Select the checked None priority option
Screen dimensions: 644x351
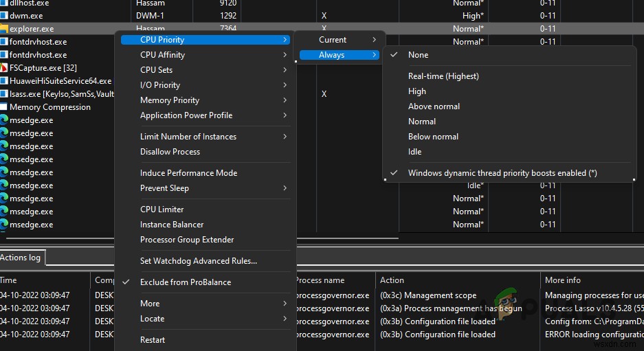coord(418,55)
